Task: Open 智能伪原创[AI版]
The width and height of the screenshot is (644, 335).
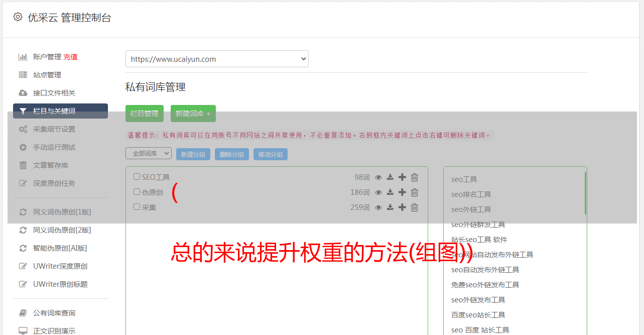Action: 60,248
